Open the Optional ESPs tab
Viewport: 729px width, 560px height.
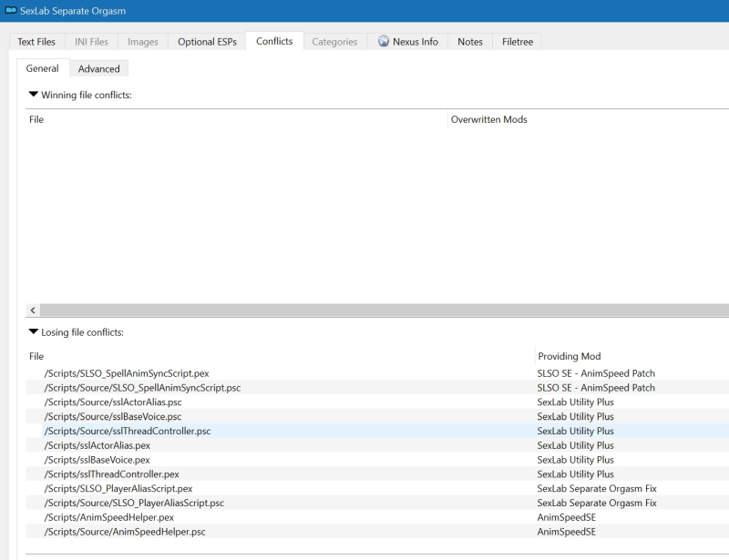(209, 41)
